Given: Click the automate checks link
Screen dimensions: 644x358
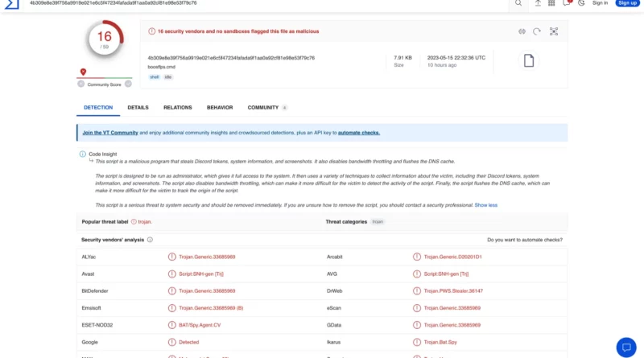Looking at the screenshot, I should 358,133.
